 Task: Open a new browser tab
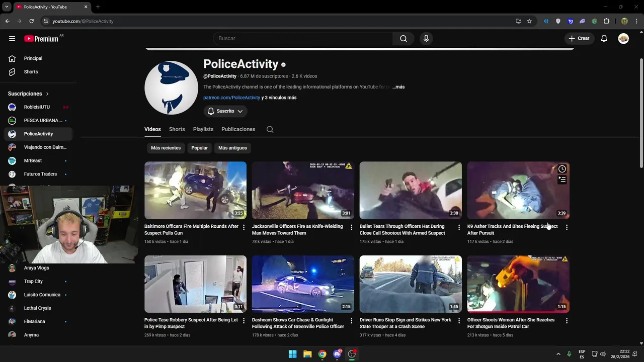[x=98, y=7]
